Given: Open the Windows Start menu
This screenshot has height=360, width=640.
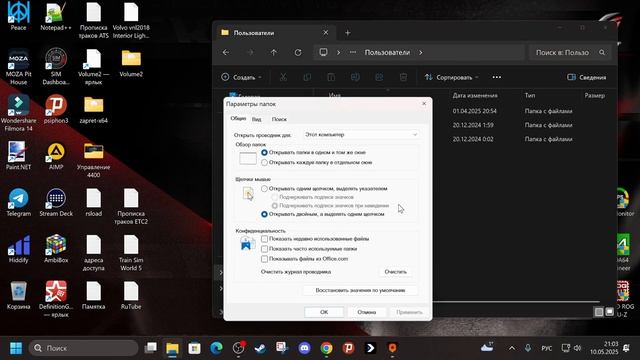Looking at the screenshot, I should pyautogui.click(x=16, y=348).
